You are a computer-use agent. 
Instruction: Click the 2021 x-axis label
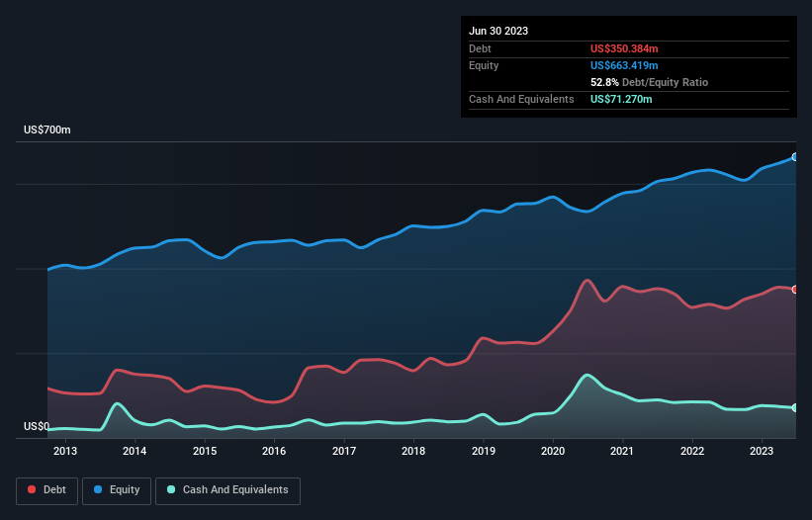(622, 451)
